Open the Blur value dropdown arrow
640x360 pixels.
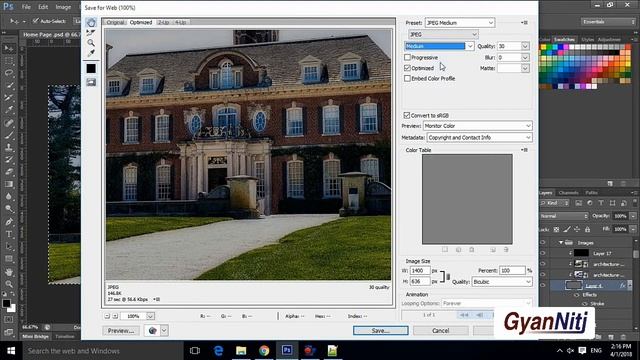(x=525, y=58)
